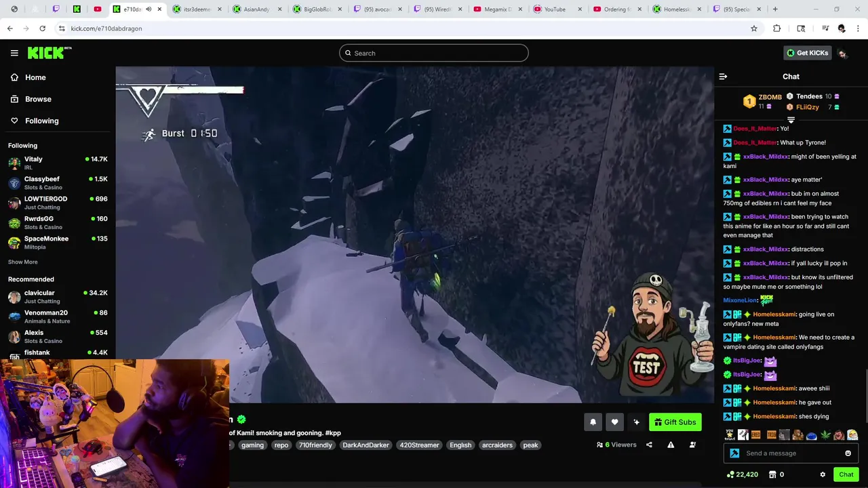Click the chat identity badge in message box

point(734,453)
